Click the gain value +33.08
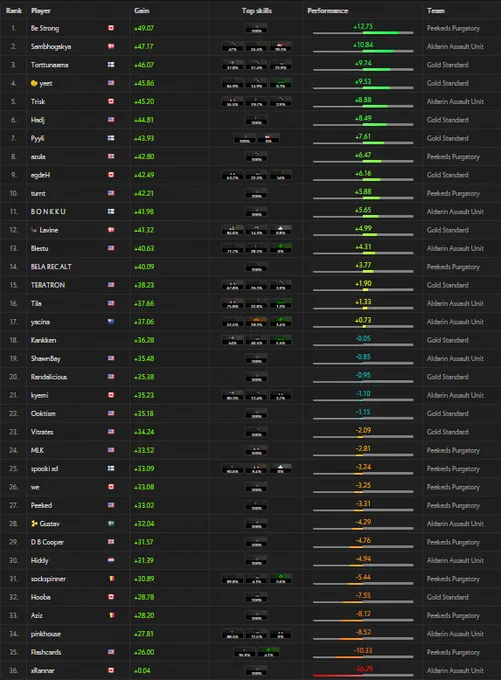The height and width of the screenshot is (680, 501). (x=144, y=487)
